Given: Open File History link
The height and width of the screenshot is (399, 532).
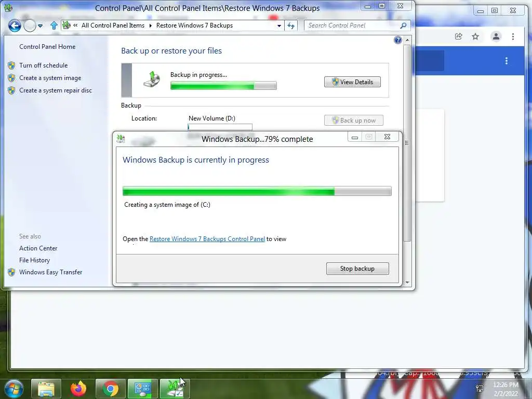Looking at the screenshot, I should point(34,260).
